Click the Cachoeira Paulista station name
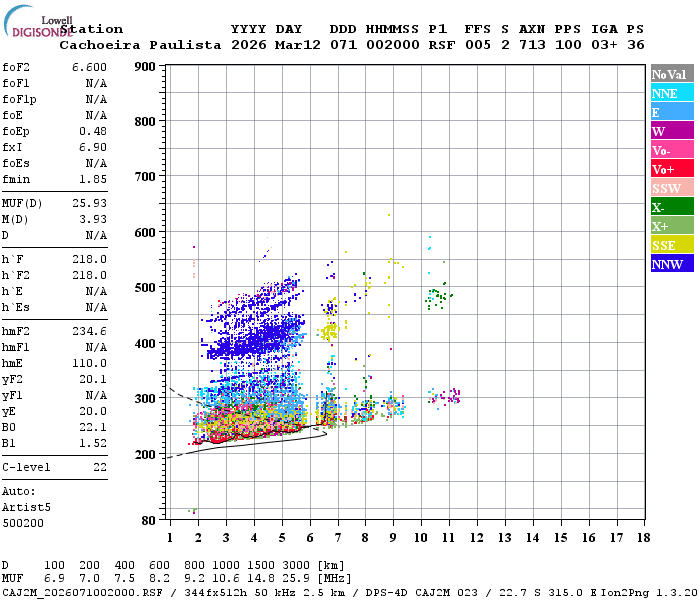Image resolution: width=700 pixels, height=600 pixels. point(140,46)
